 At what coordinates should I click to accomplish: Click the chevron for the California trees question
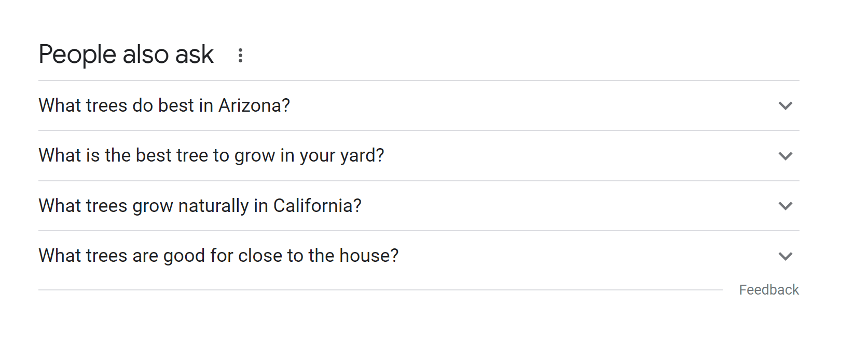pyautogui.click(x=786, y=206)
